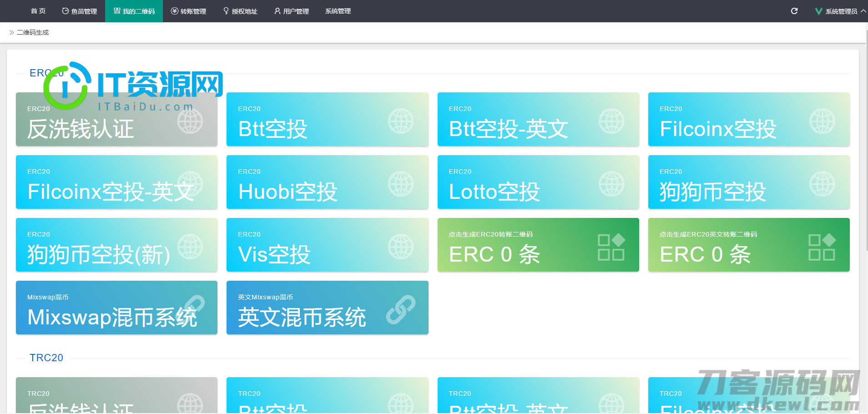Click the green V logo beside 系统管理员
868x414 pixels.
pyautogui.click(x=818, y=11)
